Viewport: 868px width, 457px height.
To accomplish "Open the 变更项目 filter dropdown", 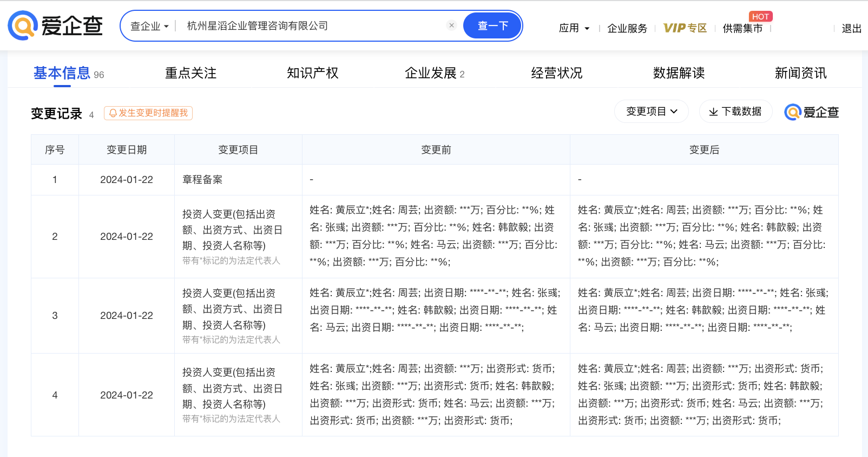I will coord(652,112).
